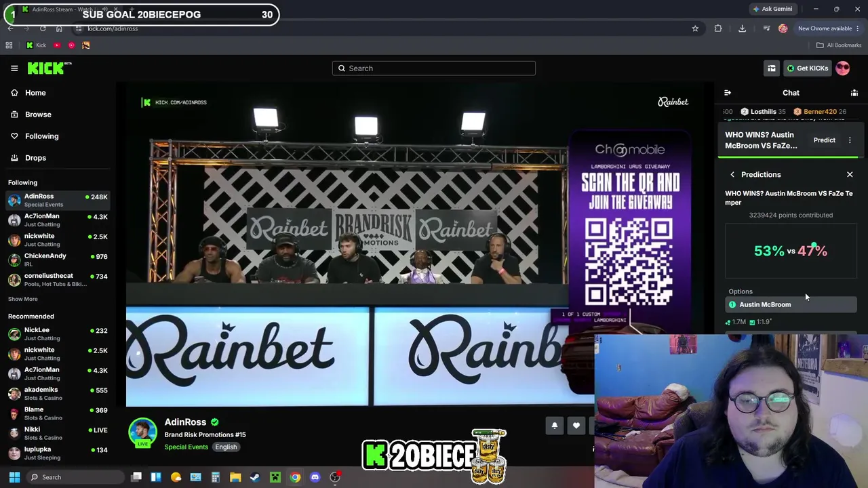This screenshot has width=868, height=488.
Task: Expand Show more under Following
Action: click(x=23, y=299)
